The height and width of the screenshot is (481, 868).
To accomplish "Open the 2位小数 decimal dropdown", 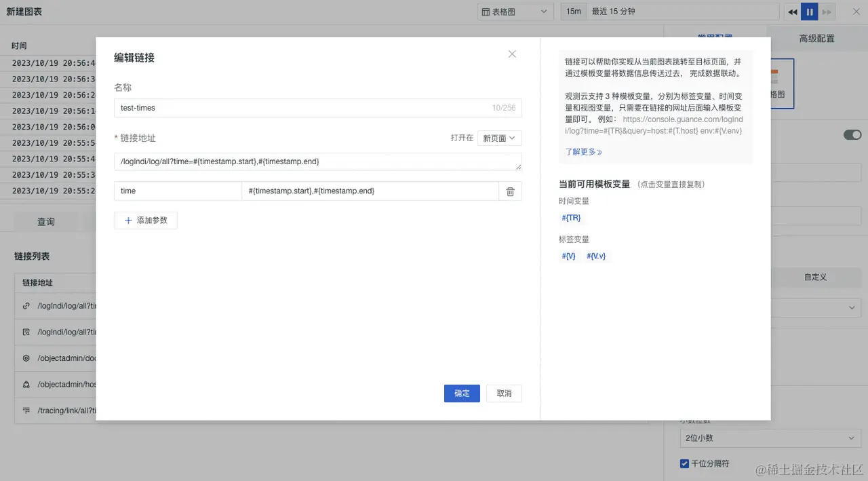I will (770, 438).
